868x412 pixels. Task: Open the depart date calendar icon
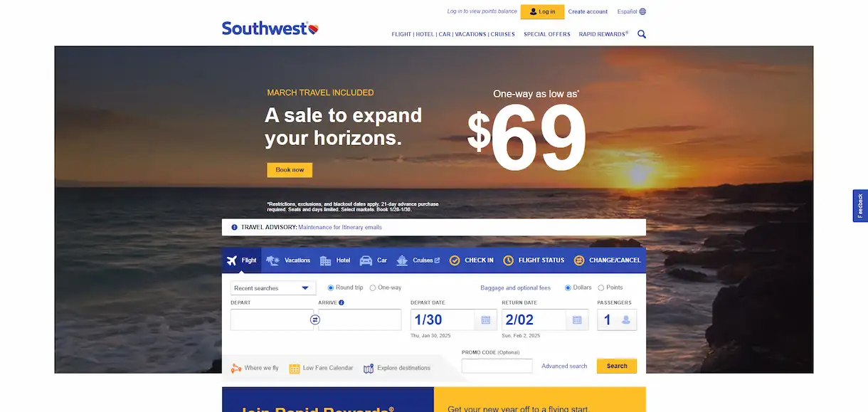click(486, 320)
